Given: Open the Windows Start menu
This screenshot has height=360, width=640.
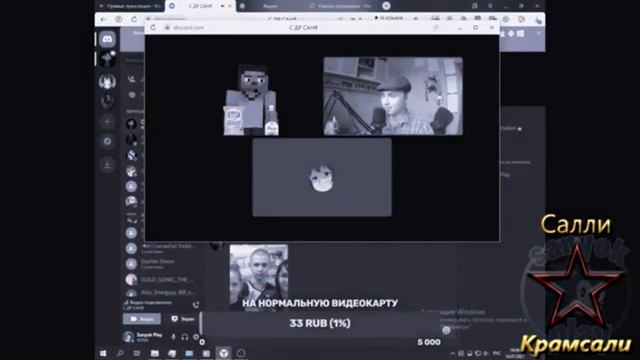Looking at the screenshot, I should 103,353.
